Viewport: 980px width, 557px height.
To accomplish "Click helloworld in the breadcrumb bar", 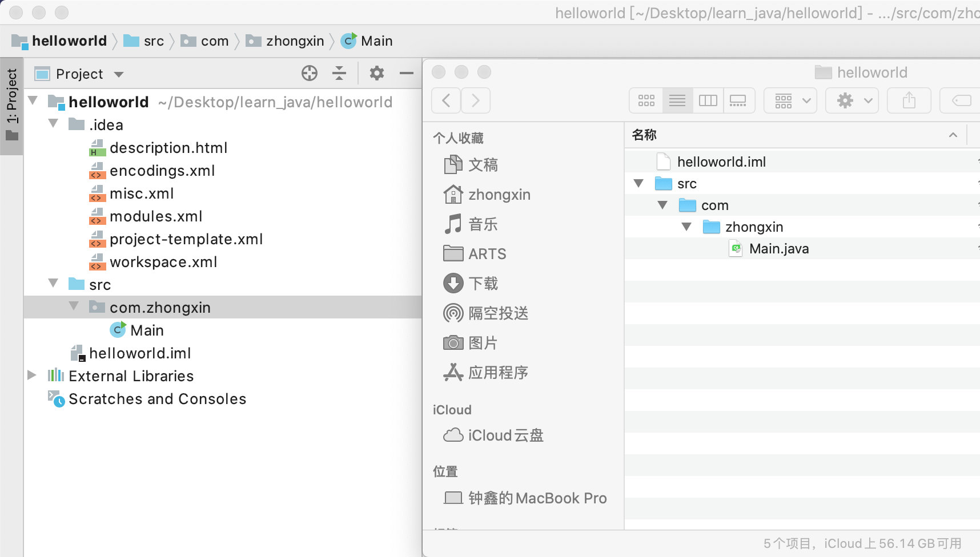I will pyautogui.click(x=59, y=41).
